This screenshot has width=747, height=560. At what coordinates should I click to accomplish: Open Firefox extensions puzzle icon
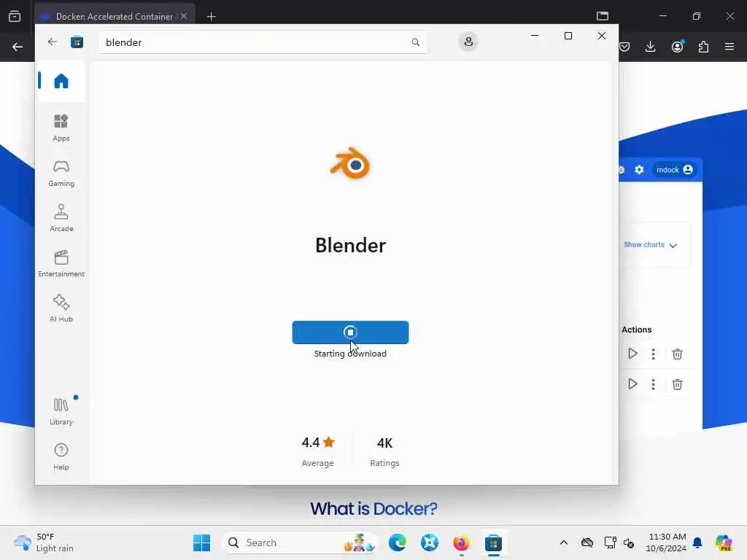tap(703, 47)
